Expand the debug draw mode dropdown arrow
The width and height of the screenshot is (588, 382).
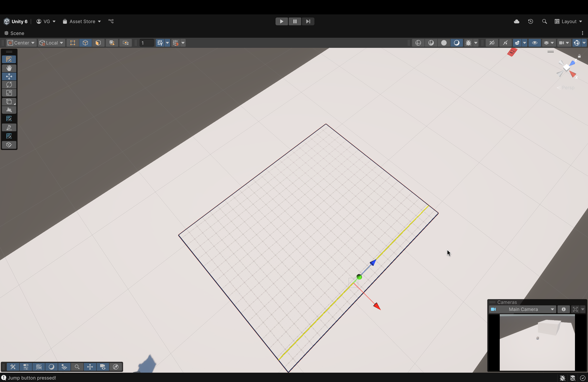[476, 43]
